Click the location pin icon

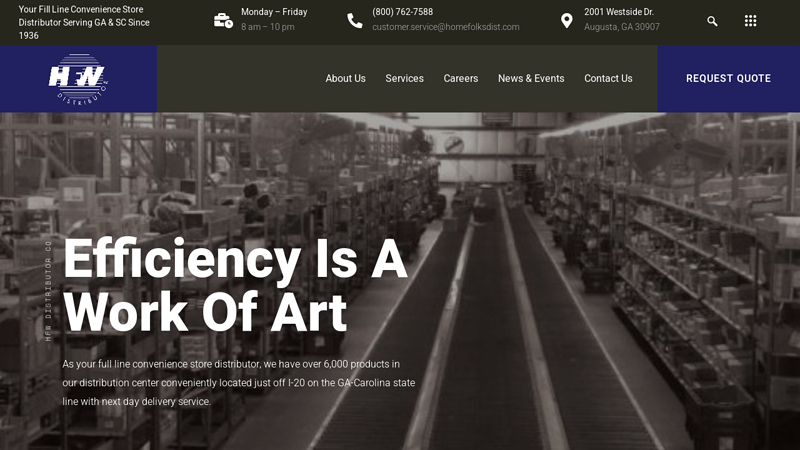566,20
